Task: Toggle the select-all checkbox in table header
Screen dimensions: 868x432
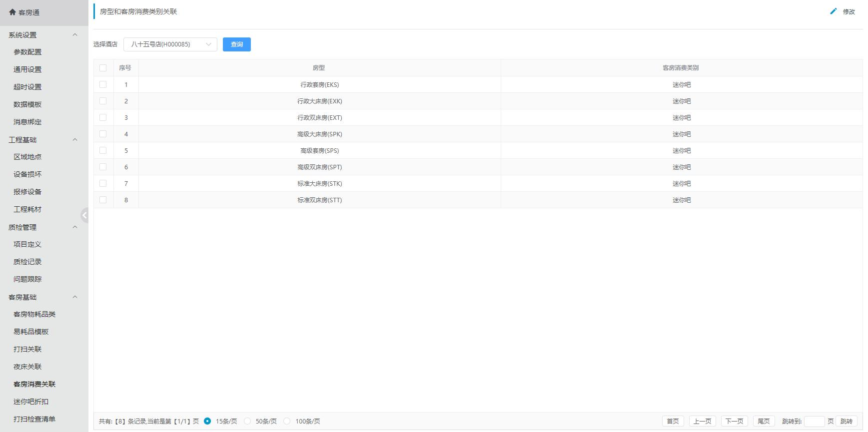Action: pos(103,68)
